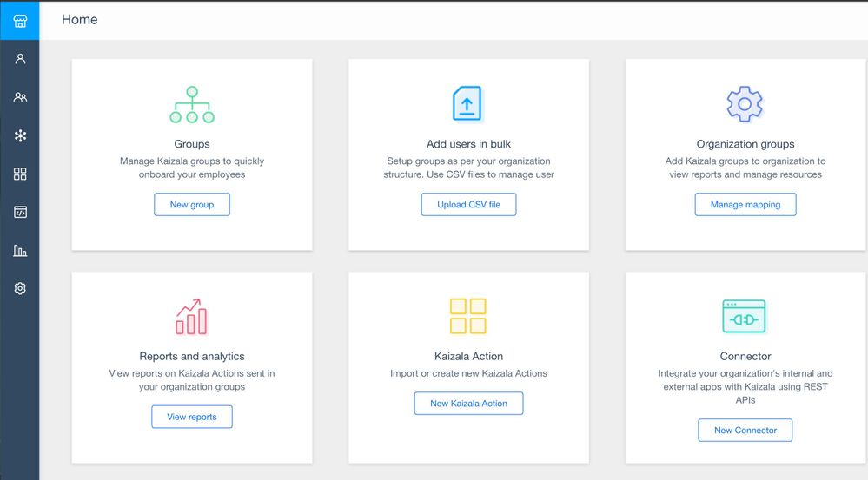The height and width of the screenshot is (480, 868).
Task: Select the asterisk hub icon in sidebar
Action: click(x=20, y=135)
